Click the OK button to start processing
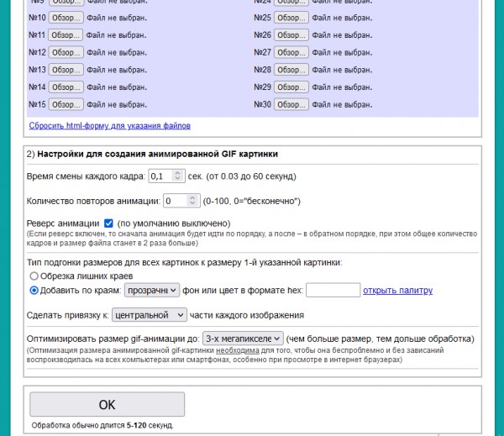 [107, 404]
